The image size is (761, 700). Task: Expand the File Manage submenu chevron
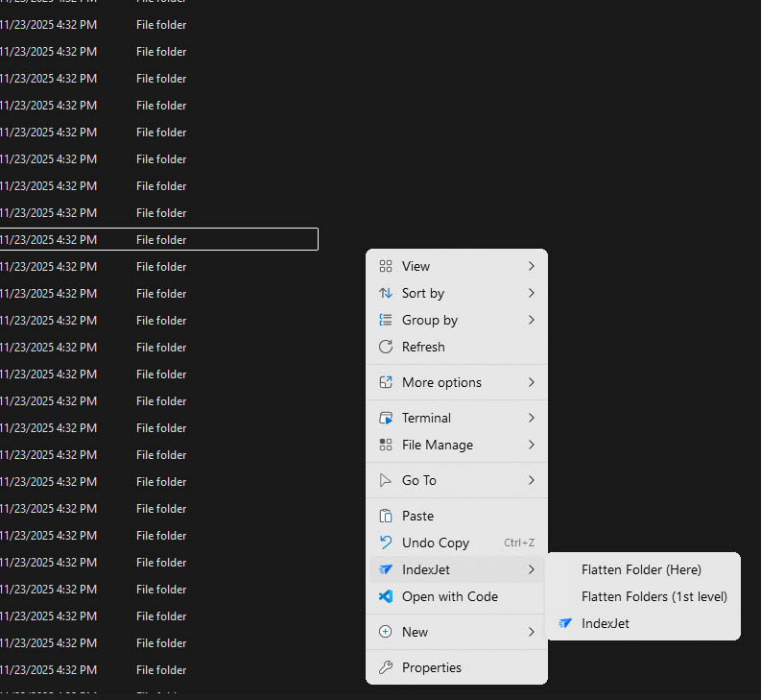click(x=532, y=445)
